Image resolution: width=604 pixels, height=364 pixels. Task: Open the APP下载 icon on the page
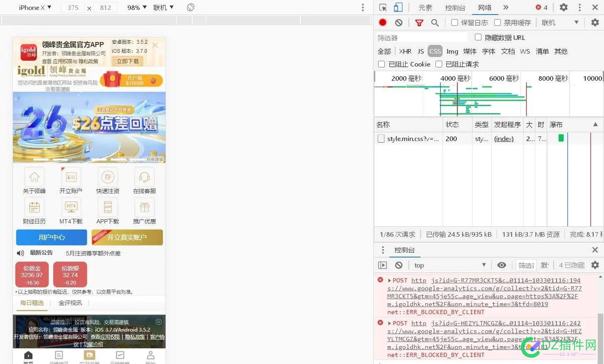(x=107, y=206)
